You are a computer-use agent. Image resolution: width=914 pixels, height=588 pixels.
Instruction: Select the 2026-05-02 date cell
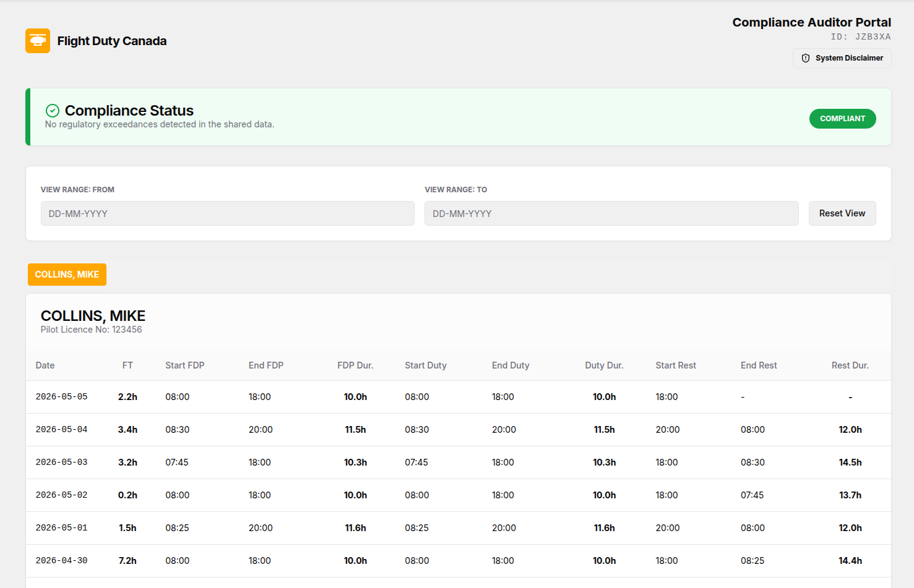61,495
